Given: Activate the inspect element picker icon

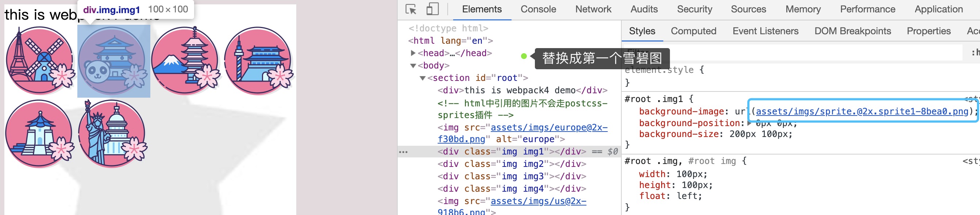Looking at the screenshot, I should (411, 9).
